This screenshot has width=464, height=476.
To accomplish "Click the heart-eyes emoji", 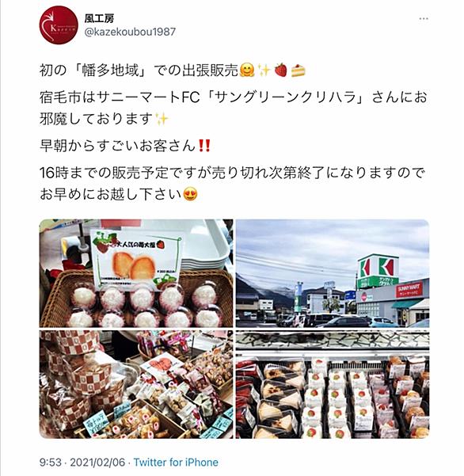I will click(x=190, y=194).
